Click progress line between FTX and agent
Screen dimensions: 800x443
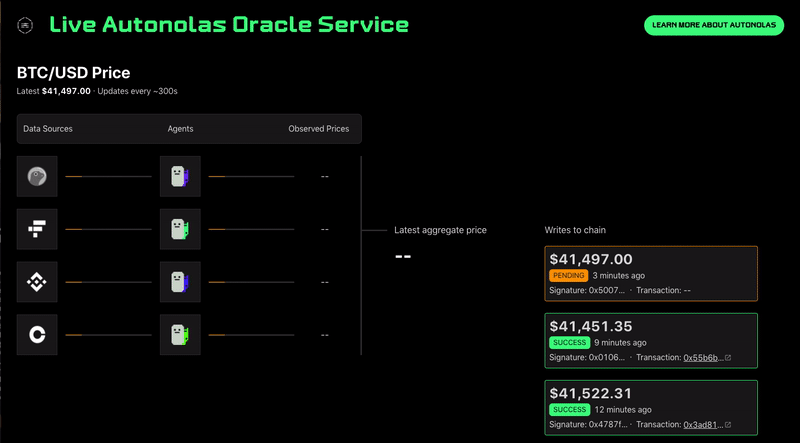[x=108, y=229]
